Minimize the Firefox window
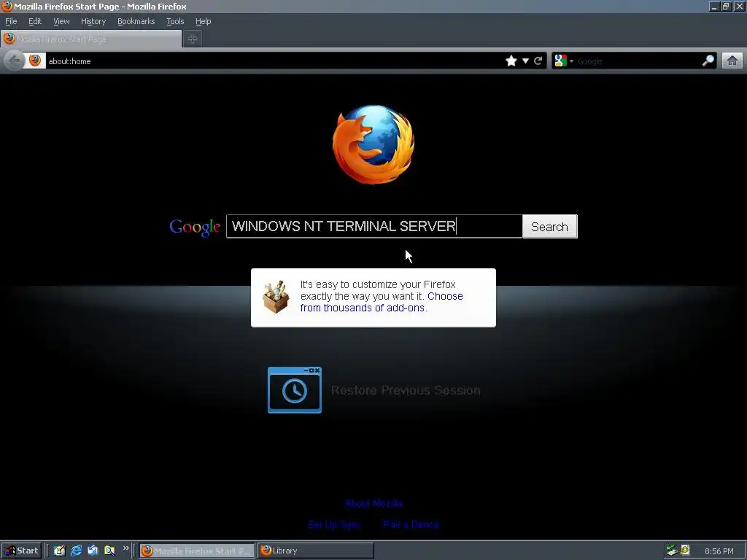747x560 pixels. pyautogui.click(x=713, y=6)
